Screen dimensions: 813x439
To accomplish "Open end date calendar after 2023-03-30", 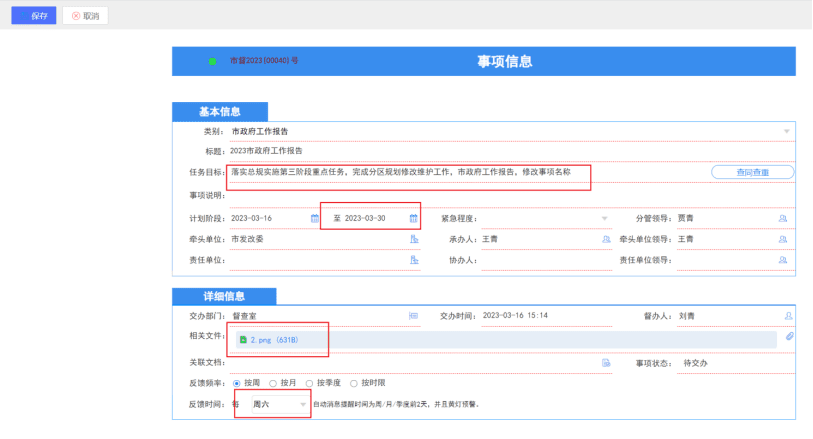I will click(413, 218).
